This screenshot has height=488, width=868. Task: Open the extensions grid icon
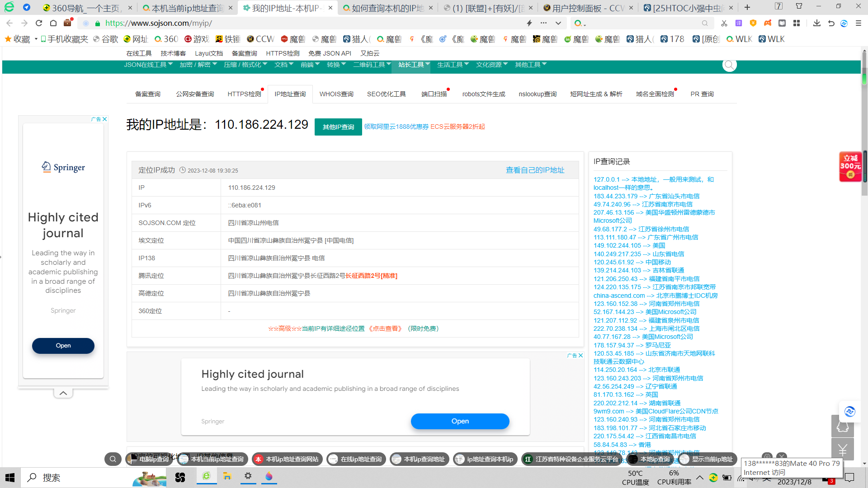click(x=797, y=23)
